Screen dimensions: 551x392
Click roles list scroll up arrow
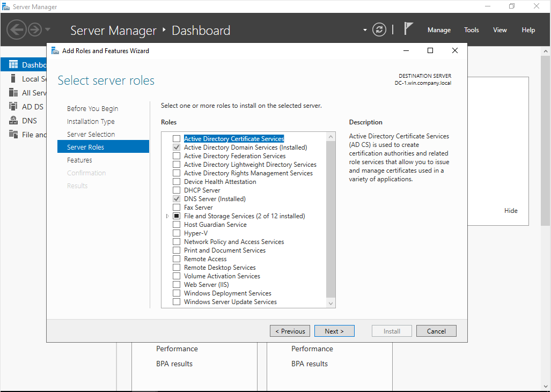(x=330, y=136)
